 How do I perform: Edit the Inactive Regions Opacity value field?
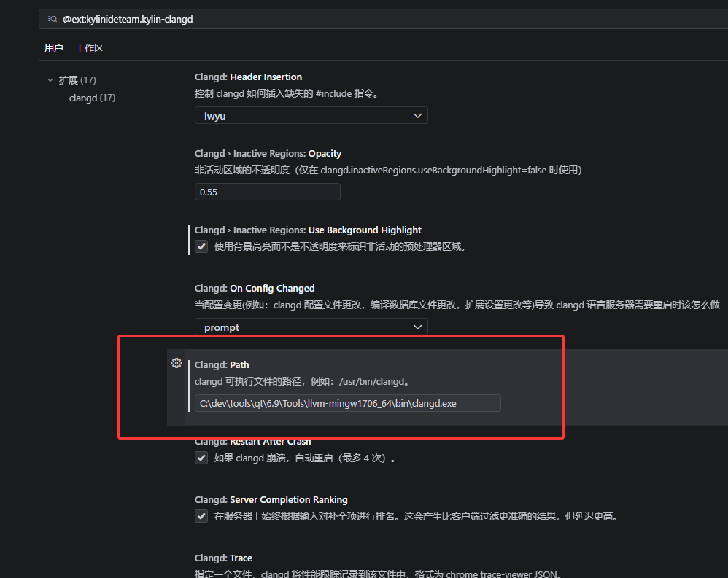(x=267, y=191)
